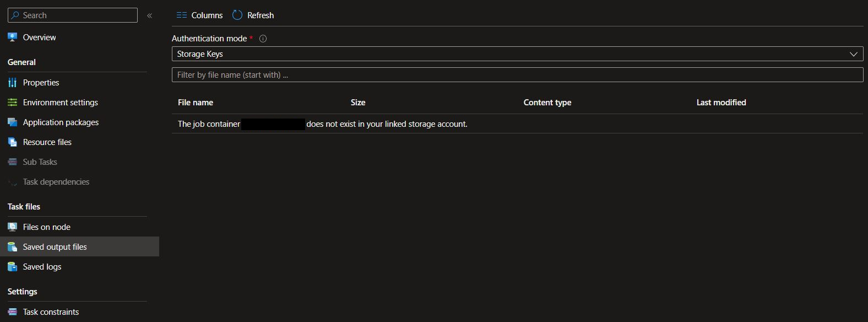
Task: Collapse the left navigation pane
Action: tap(149, 15)
